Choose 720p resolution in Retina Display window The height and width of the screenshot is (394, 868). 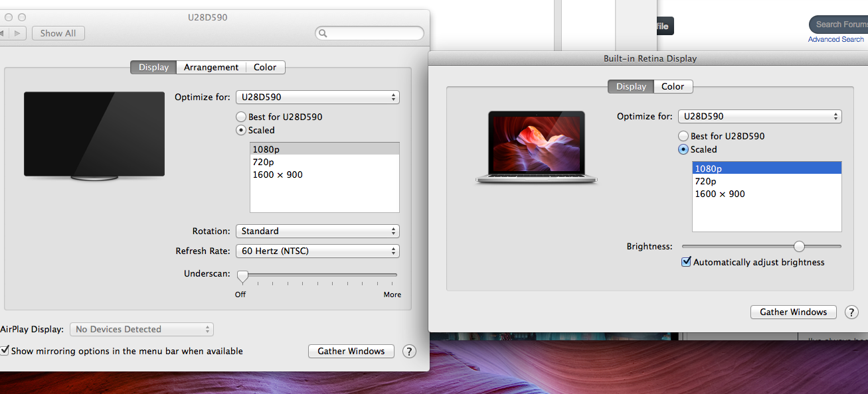(x=767, y=181)
